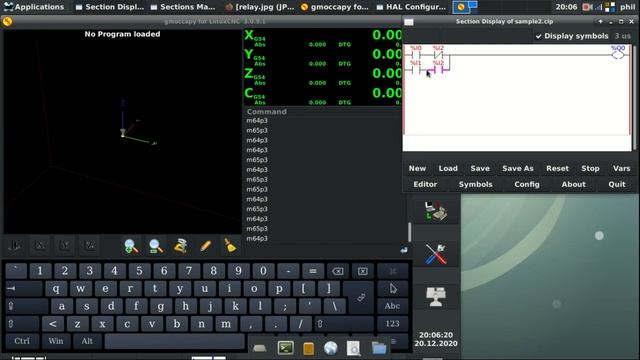The image size is (640, 360).
Task: Open the Vars window button
Action: (621, 168)
